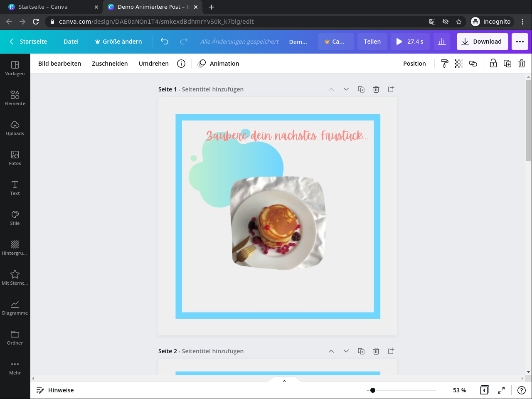Open the Uploads panel
This screenshot has height=399, width=532.
[x=15, y=128]
